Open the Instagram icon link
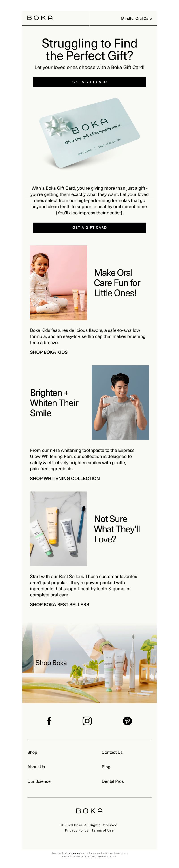This screenshot has width=179, height=868. [87, 721]
